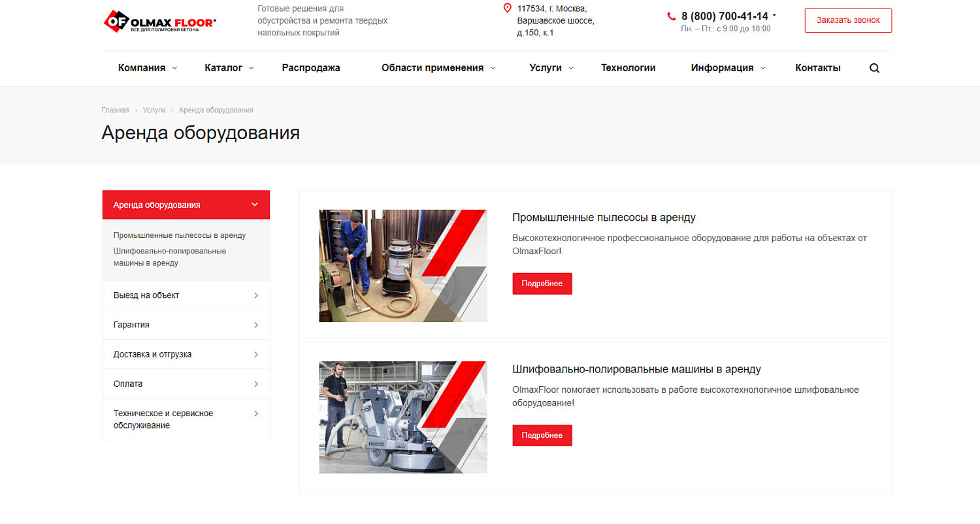980x524 pixels.
Task: Expand the phone number dropdown arrow
Action: (x=775, y=14)
